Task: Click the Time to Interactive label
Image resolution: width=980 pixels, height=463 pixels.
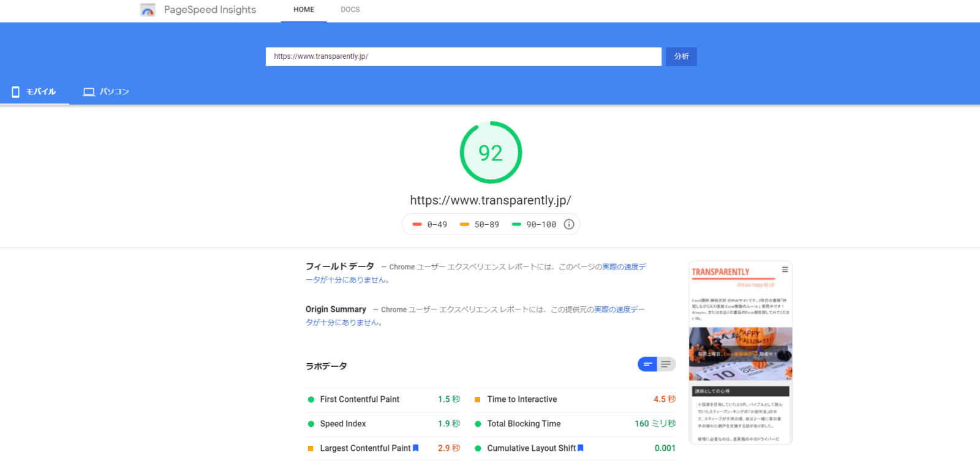Action: point(522,399)
